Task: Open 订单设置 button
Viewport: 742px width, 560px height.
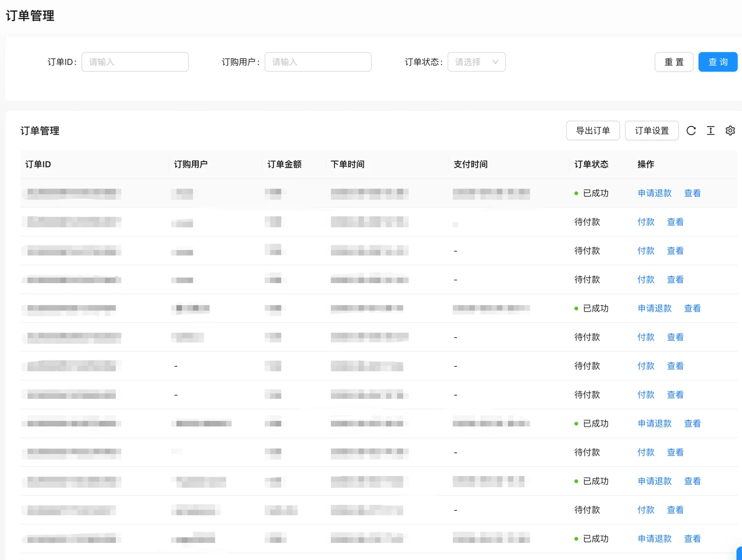Action: pos(652,131)
